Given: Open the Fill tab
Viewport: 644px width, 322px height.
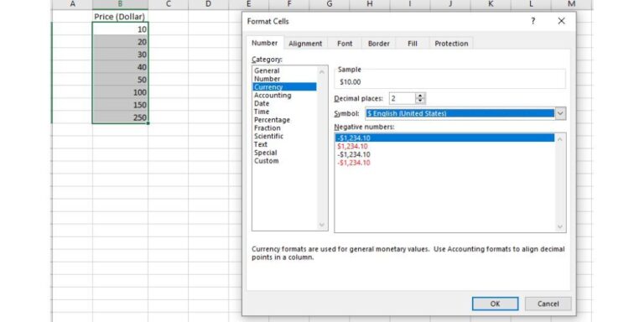Looking at the screenshot, I should [413, 44].
